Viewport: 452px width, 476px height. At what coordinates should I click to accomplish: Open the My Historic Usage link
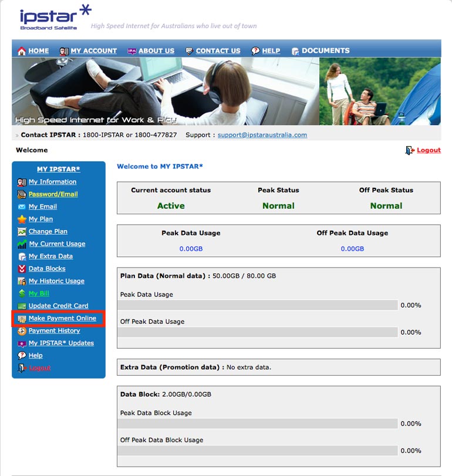tap(56, 281)
